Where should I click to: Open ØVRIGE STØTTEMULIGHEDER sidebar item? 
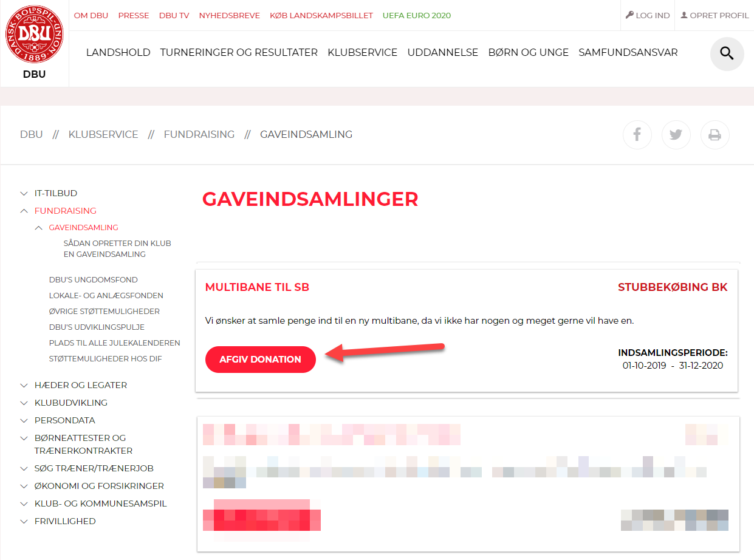[105, 312]
